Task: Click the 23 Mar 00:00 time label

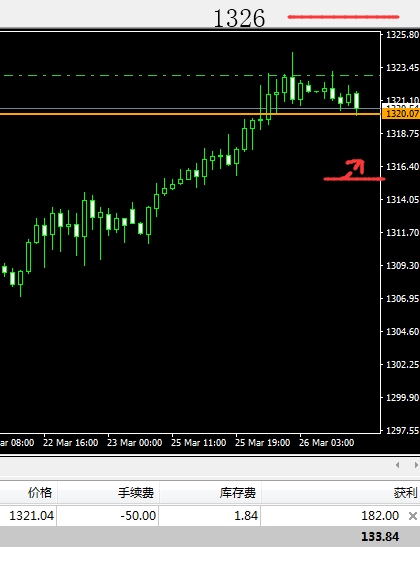Action: 135,443
